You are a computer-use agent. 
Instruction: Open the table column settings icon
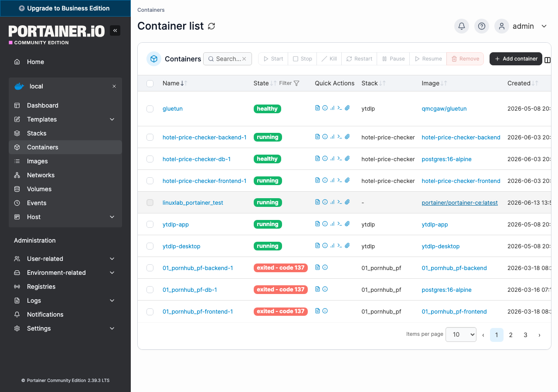coord(548,60)
